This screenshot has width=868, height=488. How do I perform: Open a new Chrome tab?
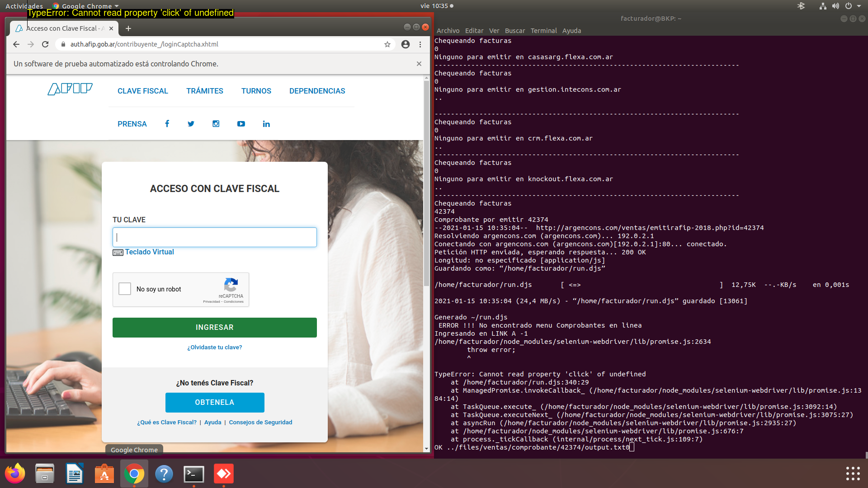tap(128, 28)
